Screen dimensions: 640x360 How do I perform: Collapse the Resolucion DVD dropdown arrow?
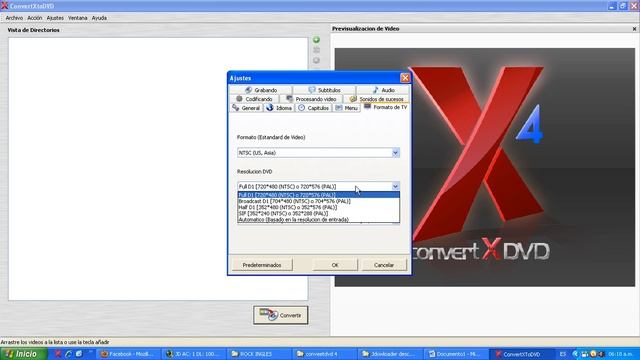coord(395,187)
